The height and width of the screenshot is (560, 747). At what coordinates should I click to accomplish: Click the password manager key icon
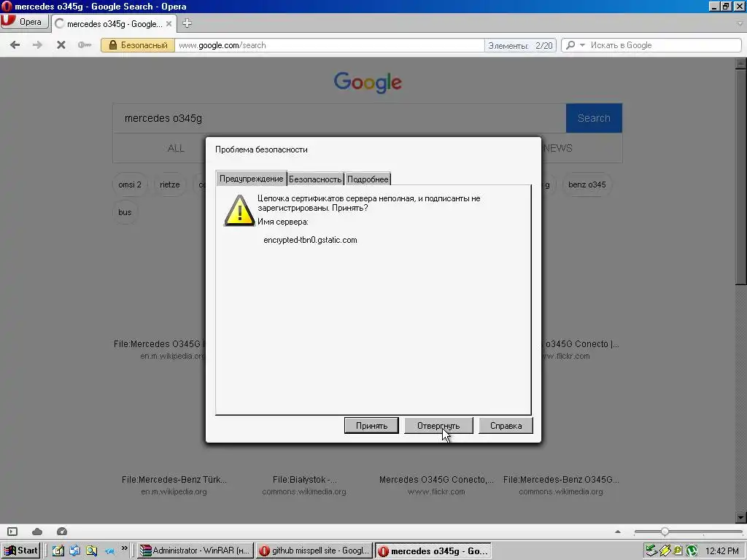pos(85,45)
